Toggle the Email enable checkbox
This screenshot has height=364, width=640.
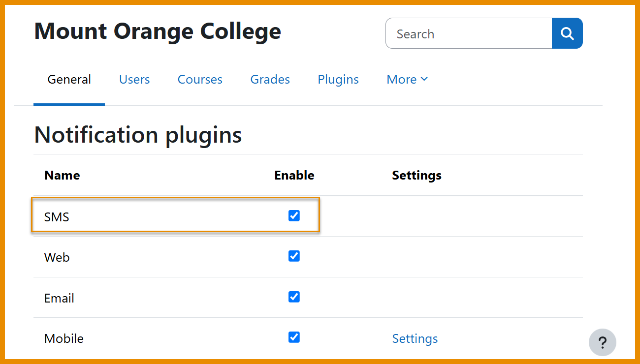(294, 297)
